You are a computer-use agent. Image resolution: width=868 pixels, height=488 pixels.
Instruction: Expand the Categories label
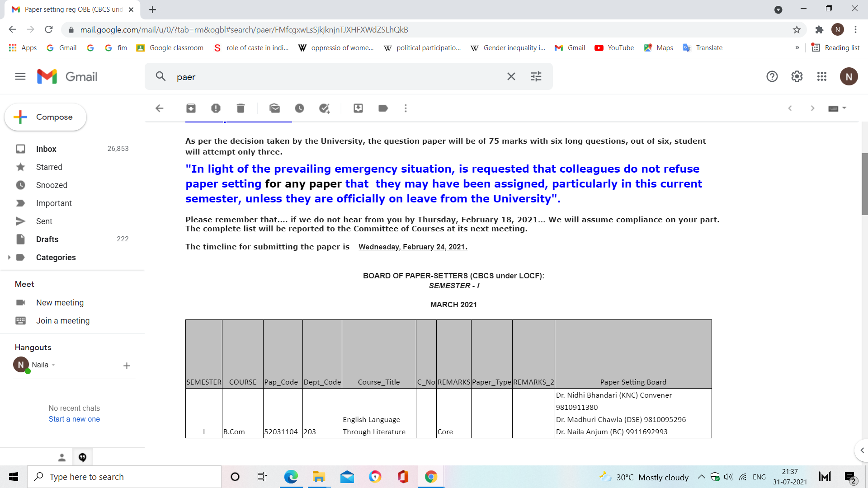[x=9, y=257]
